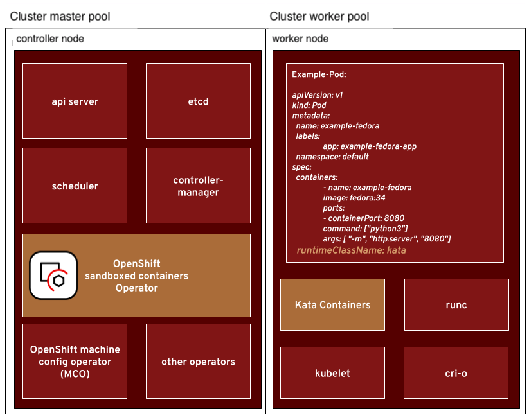Click the ports: line
Screen dimensions: 531x420
pos(334,208)
